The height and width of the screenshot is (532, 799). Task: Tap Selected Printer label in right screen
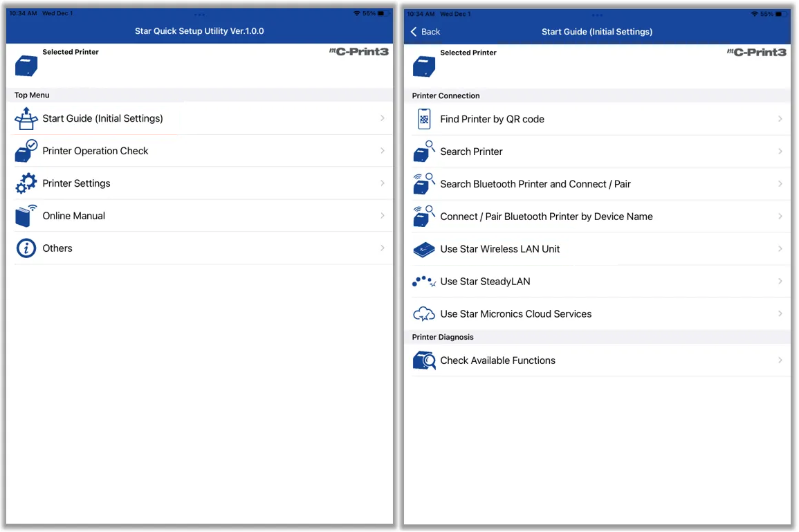click(x=468, y=53)
